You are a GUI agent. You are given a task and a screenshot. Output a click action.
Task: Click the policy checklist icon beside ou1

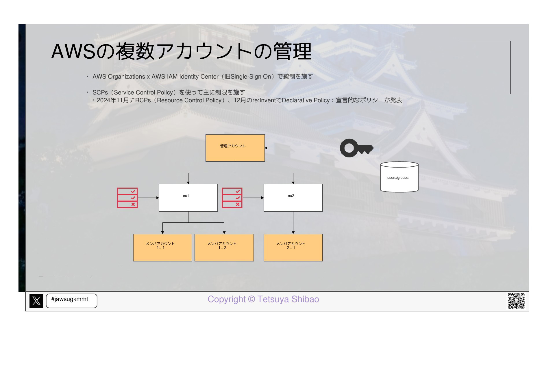tap(127, 198)
